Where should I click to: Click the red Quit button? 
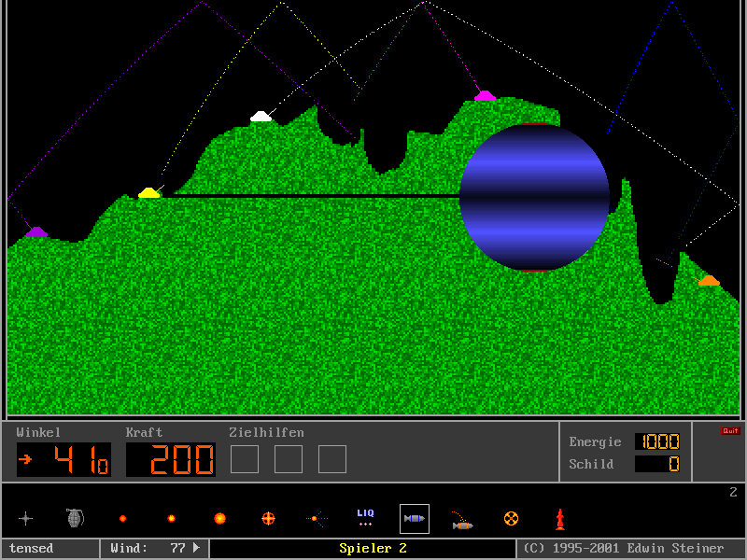coord(729,431)
